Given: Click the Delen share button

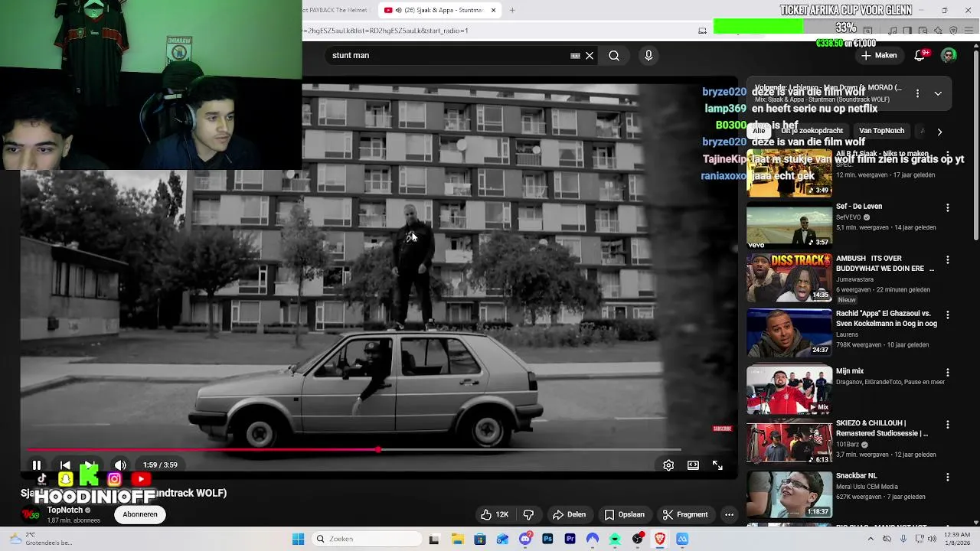Looking at the screenshot, I should (569, 514).
